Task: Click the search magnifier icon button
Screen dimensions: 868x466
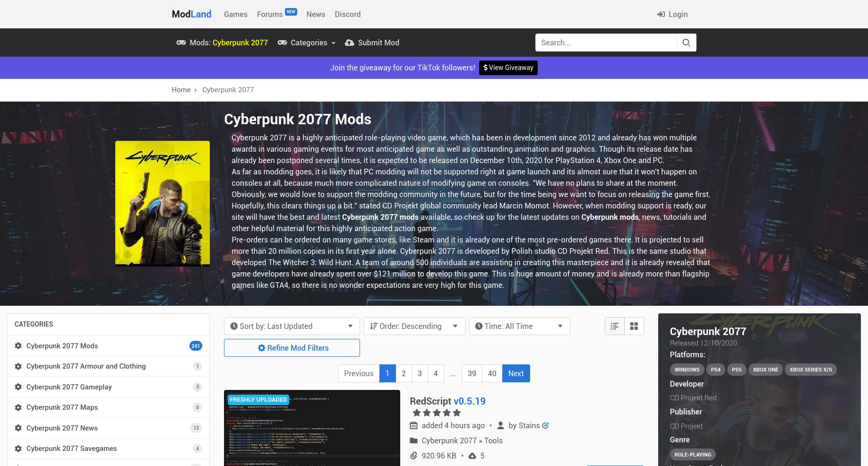Action: pos(686,43)
